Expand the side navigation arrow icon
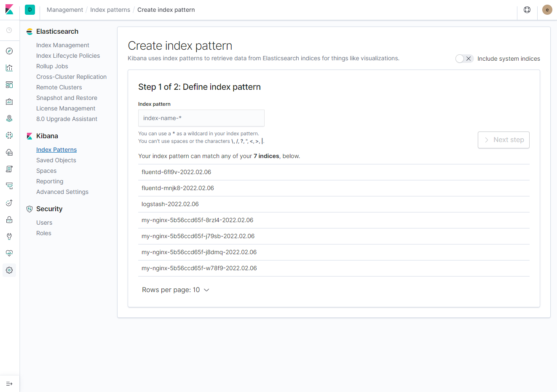Image resolution: width=557 pixels, height=392 pixels. click(x=9, y=384)
